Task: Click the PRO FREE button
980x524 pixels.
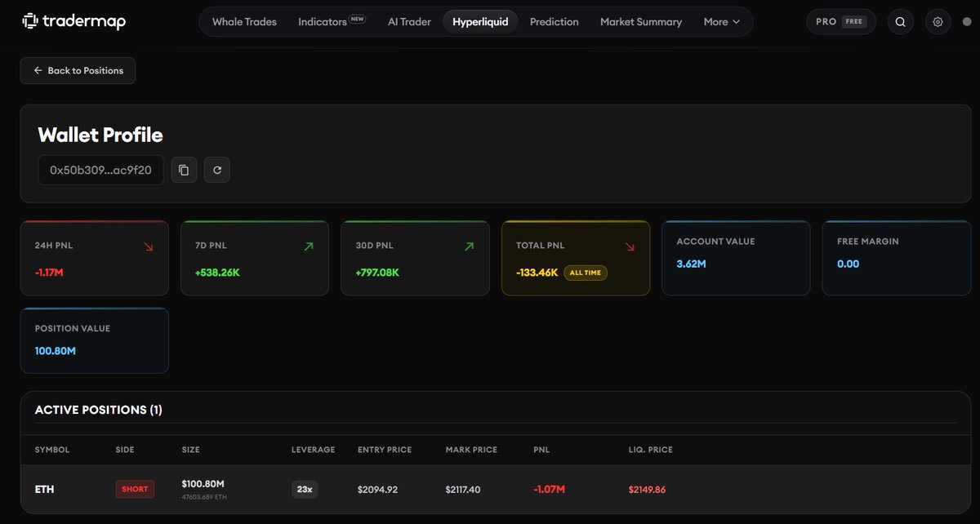Action: click(x=840, y=22)
